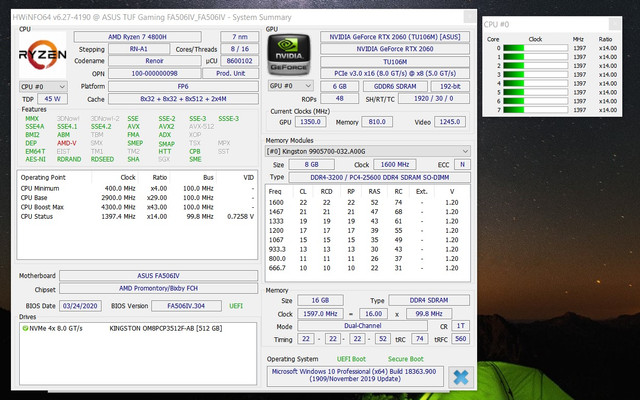The height and width of the screenshot is (400, 640).
Task: Click the Core 3 clock bar
Action: tap(535, 75)
